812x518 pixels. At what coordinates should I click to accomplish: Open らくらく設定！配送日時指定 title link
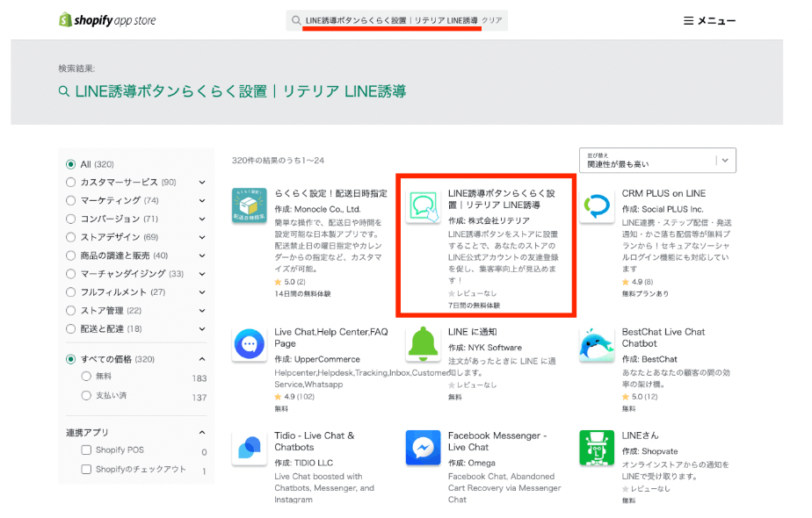point(331,193)
